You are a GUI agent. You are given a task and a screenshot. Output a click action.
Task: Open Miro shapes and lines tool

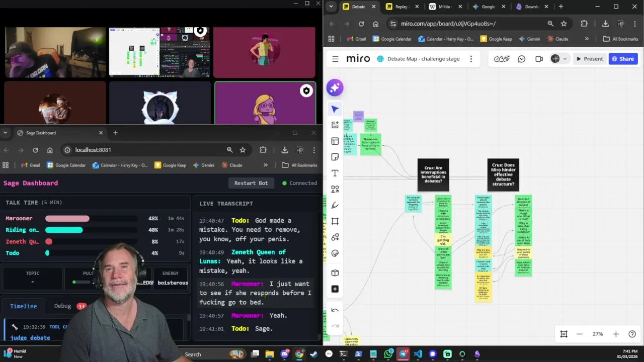pyautogui.click(x=335, y=190)
